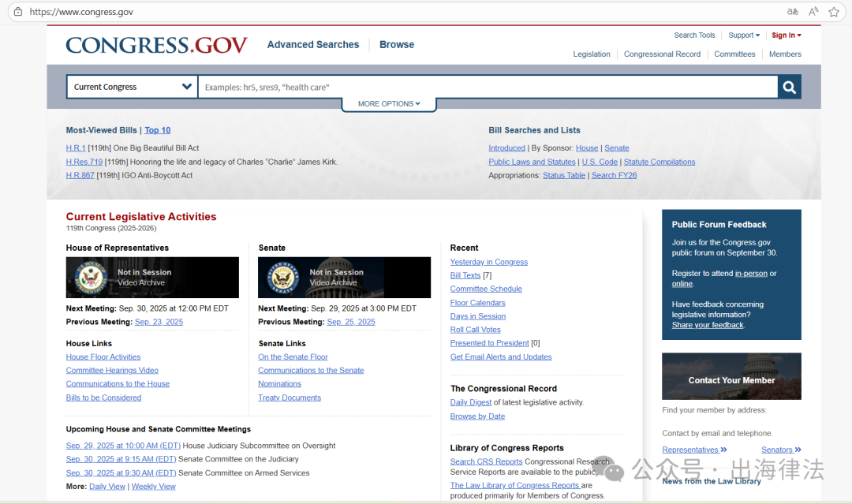Open the U.S. Code link
This screenshot has width=852, height=504.
click(x=600, y=162)
